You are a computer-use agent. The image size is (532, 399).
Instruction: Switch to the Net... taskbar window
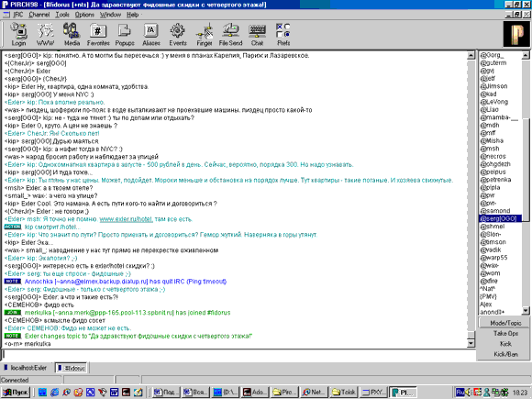pyautogui.click(x=314, y=393)
